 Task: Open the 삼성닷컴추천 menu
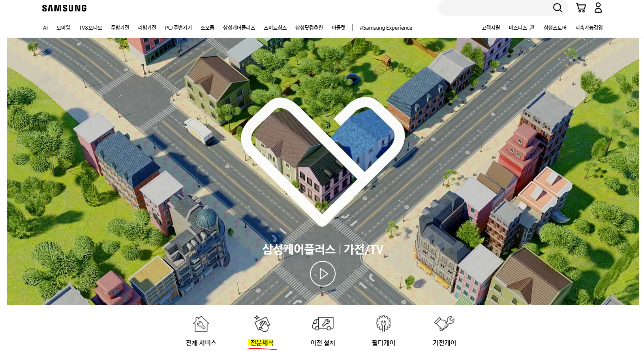coord(309,28)
